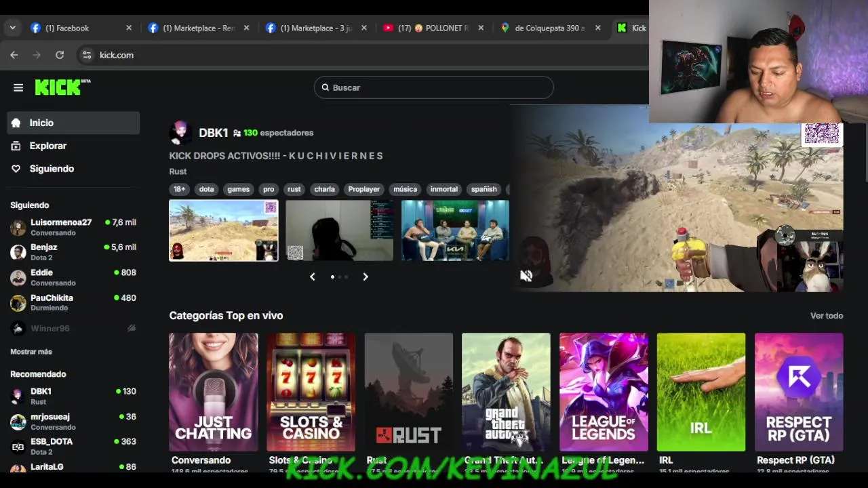Switch to de Colquepata 390 tab

tap(550, 28)
